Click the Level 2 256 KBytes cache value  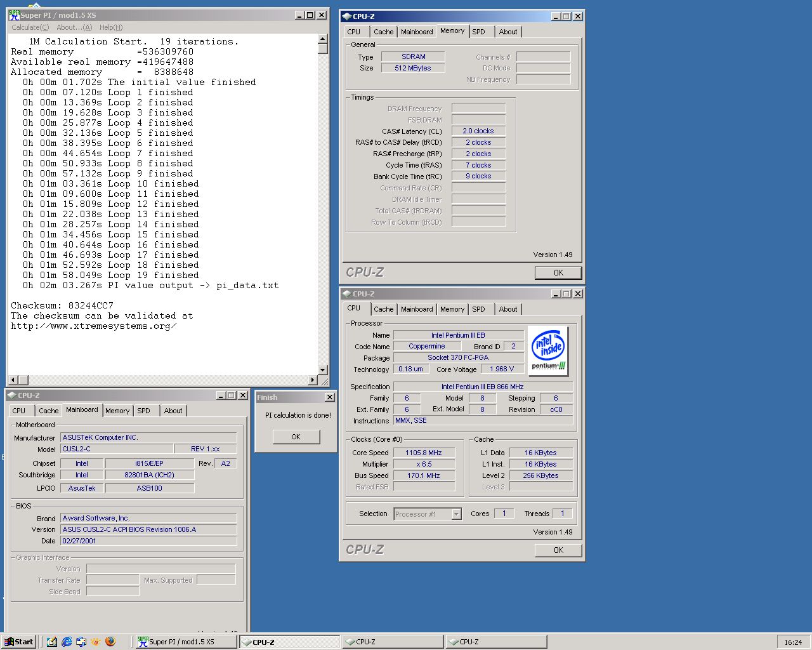[x=541, y=475]
